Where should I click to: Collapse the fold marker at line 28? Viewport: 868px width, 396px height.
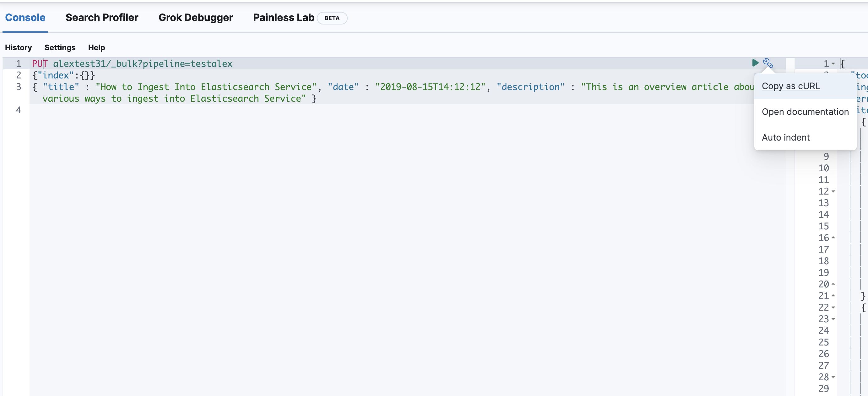tap(833, 377)
